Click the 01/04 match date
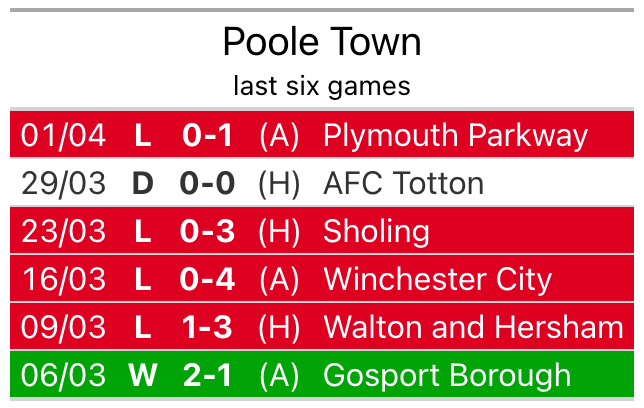The height and width of the screenshot is (408, 644). [x=63, y=135]
